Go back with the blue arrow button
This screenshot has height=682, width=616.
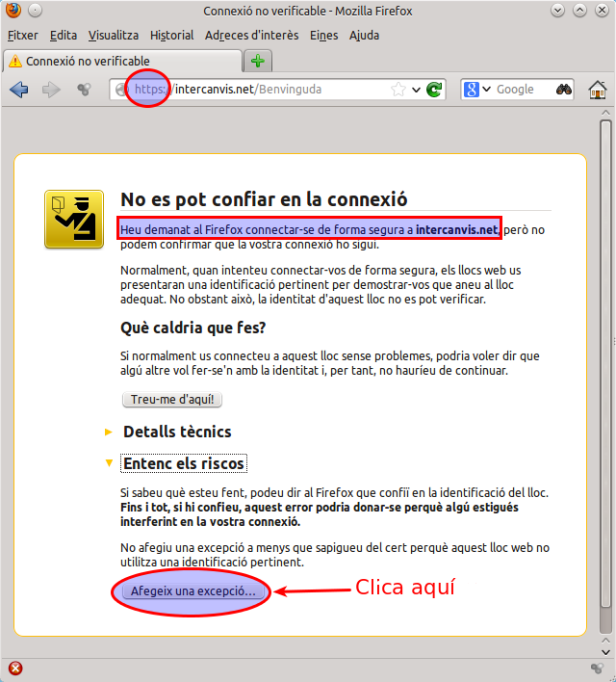(18, 90)
